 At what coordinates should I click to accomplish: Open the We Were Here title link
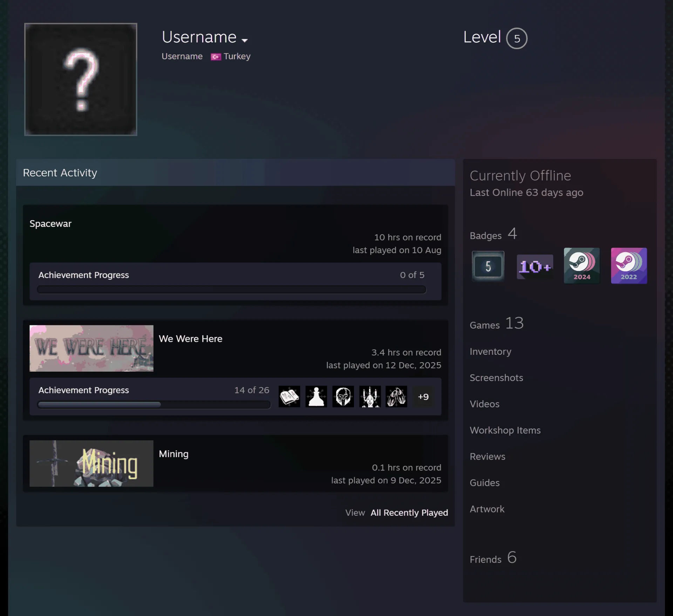point(191,339)
